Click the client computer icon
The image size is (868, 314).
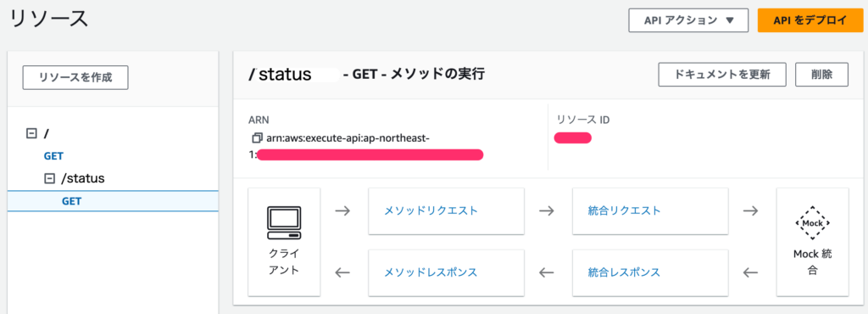pyautogui.click(x=284, y=222)
